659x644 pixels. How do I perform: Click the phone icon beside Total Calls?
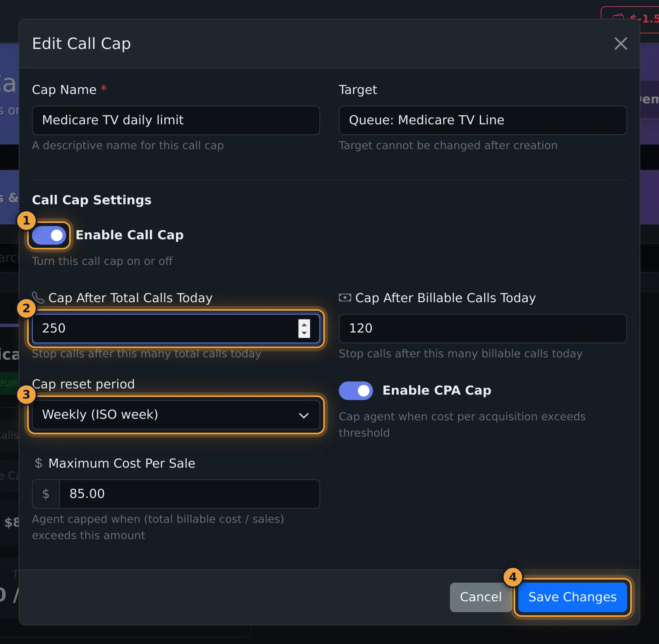click(x=38, y=297)
